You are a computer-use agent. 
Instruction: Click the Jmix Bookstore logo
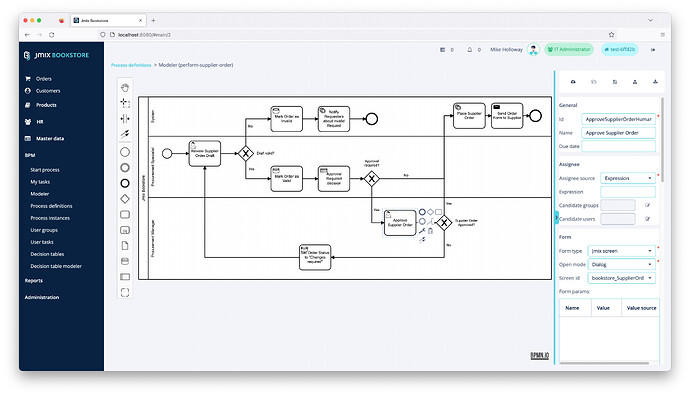pos(56,55)
